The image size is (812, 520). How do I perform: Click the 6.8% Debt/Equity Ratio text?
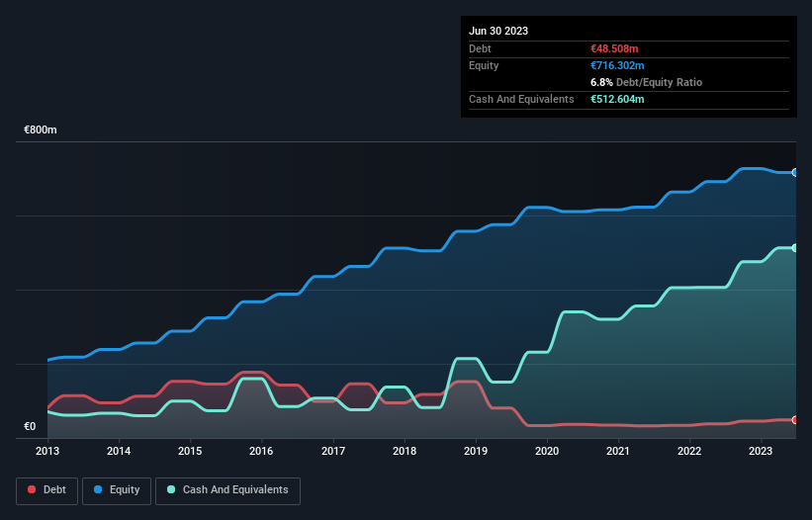click(x=646, y=82)
